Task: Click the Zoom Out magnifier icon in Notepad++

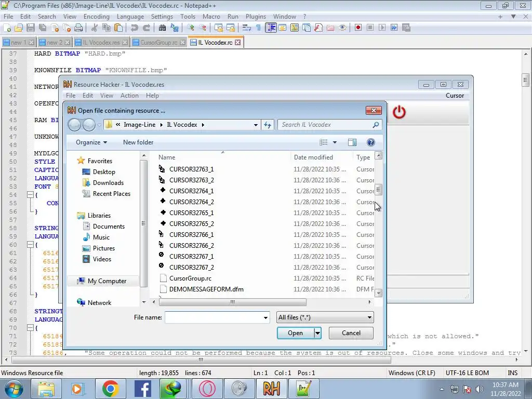Action: [x=203, y=28]
